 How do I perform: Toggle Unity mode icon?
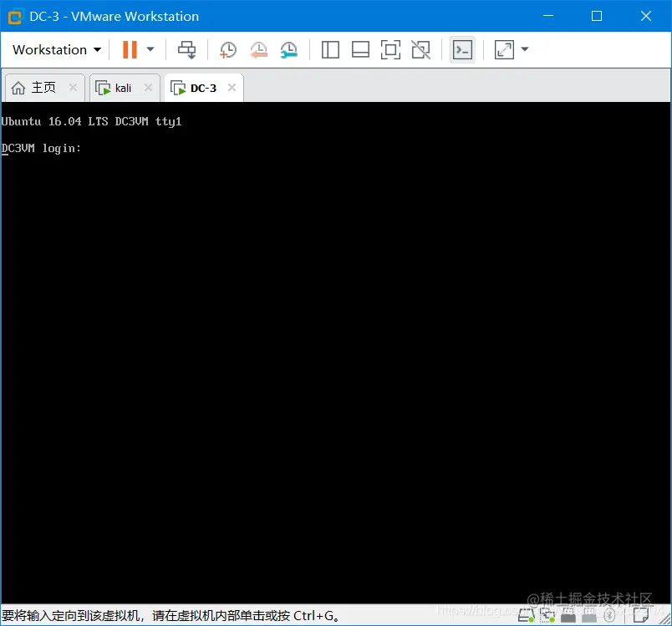421,49
